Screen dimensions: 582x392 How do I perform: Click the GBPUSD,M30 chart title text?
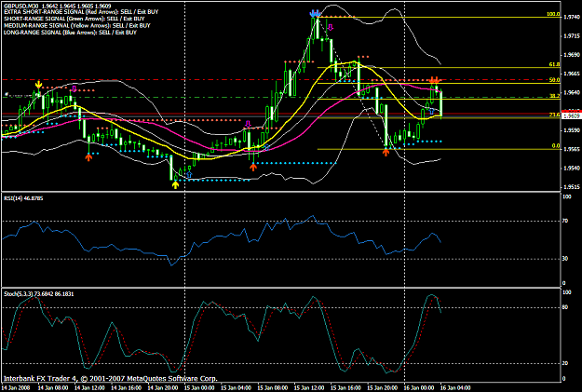pos(57,6)
